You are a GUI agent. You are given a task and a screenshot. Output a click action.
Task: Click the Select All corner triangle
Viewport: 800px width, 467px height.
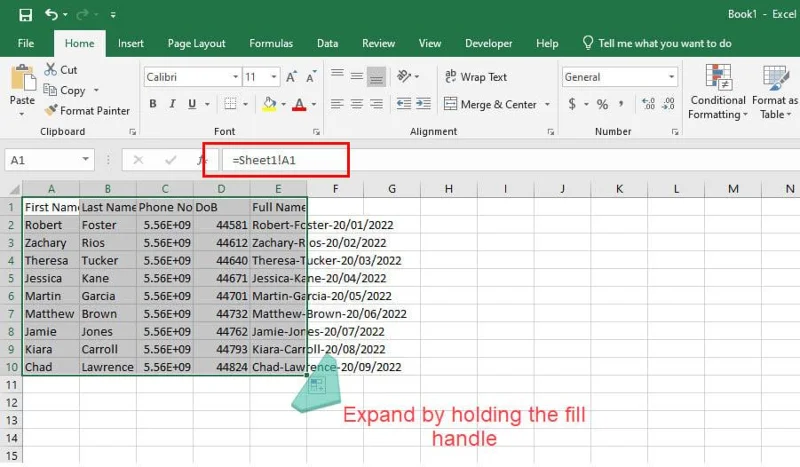[15, 189]
